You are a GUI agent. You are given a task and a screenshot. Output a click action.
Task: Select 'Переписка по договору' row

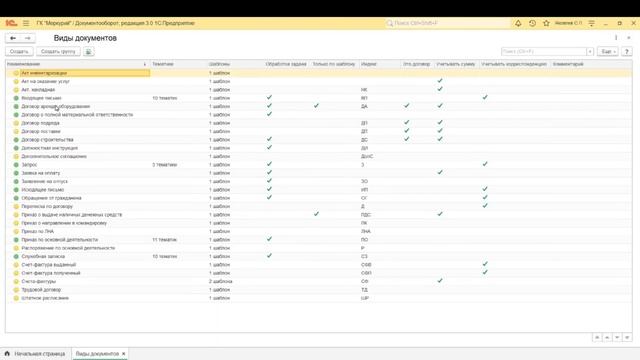point(319,206)
